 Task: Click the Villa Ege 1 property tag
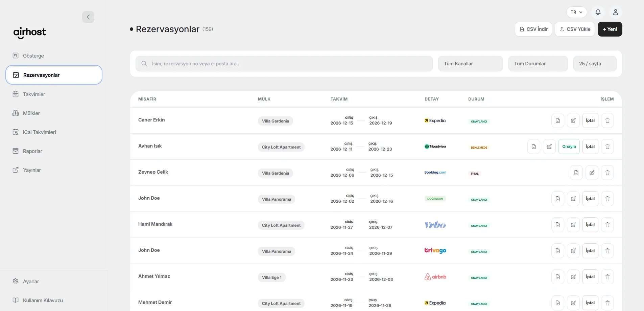pyautogui.click(x=272, y=277)
